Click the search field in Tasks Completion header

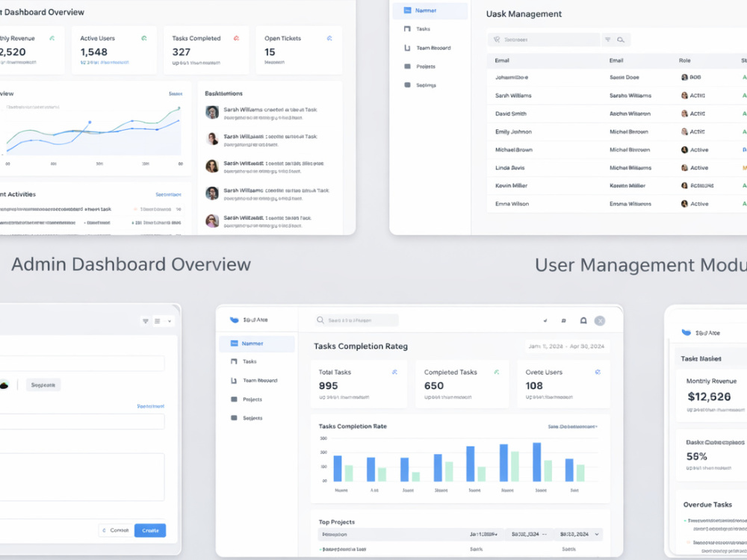pyautogui.click(x=356, y=320)
